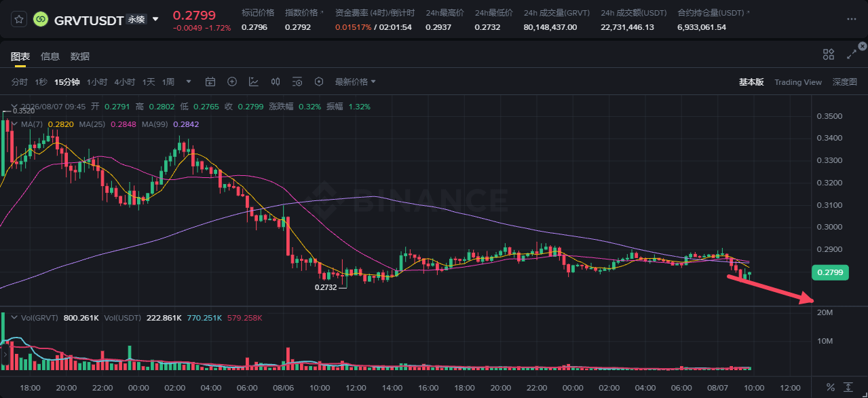The width and height of the screenshot is (868, 398).
Task: Click the 永续 perpetual tag
Action: (x=136, y=20)
